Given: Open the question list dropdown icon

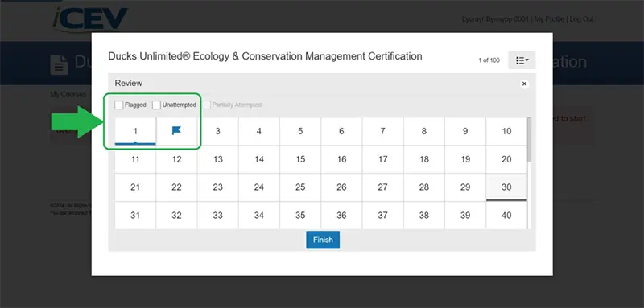Looking at the screenshot, I should [522, 60].
